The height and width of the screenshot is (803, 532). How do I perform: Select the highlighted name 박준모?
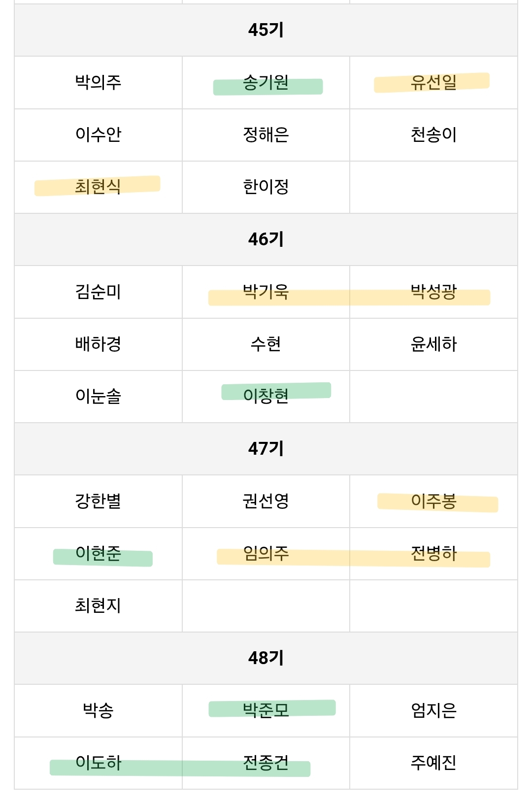(266, 710)
